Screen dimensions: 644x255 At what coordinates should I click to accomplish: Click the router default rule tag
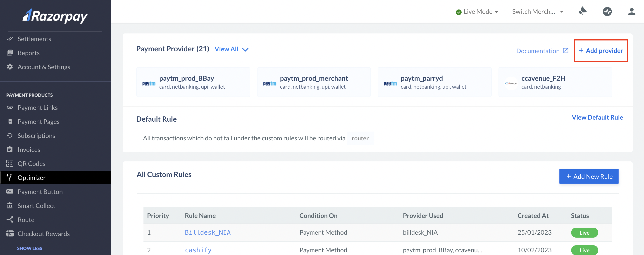[360, 138]
